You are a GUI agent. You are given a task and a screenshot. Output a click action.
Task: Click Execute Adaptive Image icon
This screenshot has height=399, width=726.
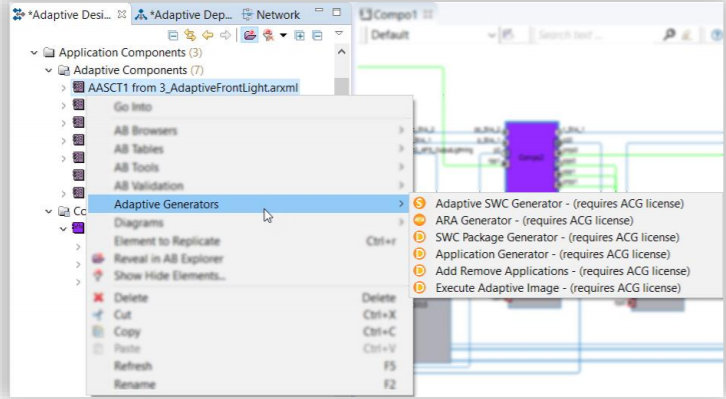(x=419, y=288)
